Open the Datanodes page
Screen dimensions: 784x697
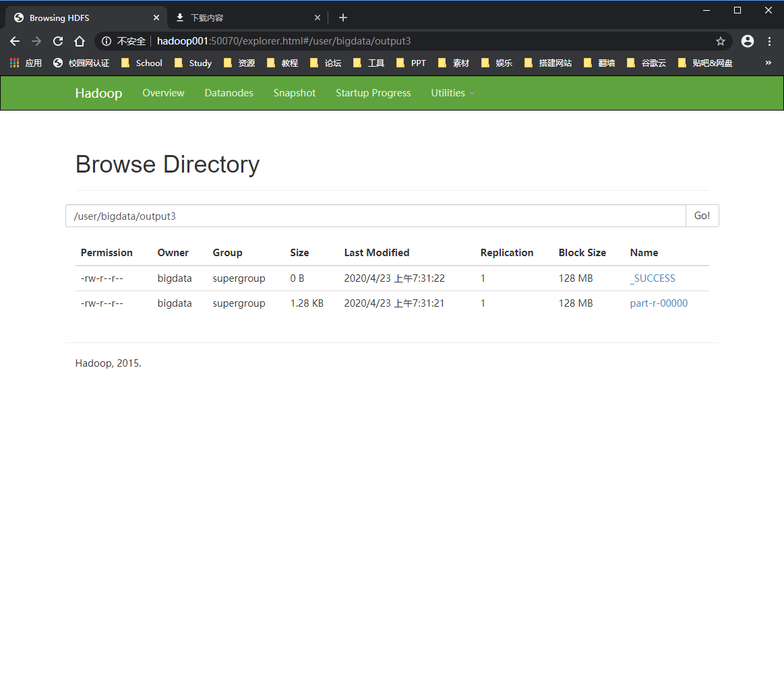pyautogui.click(x=229, y=93)
